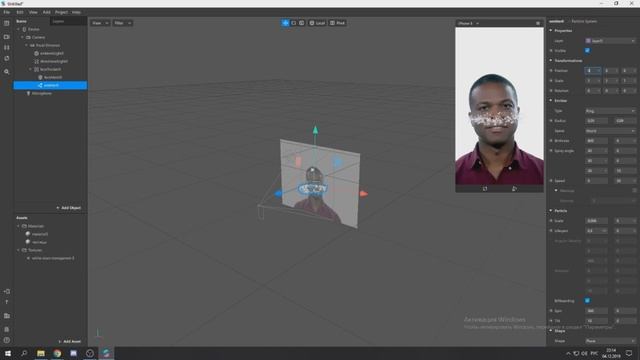Click the pause icon in the left toolbar
The height and width of the screenshot is (360, 640).
(7, 47)
